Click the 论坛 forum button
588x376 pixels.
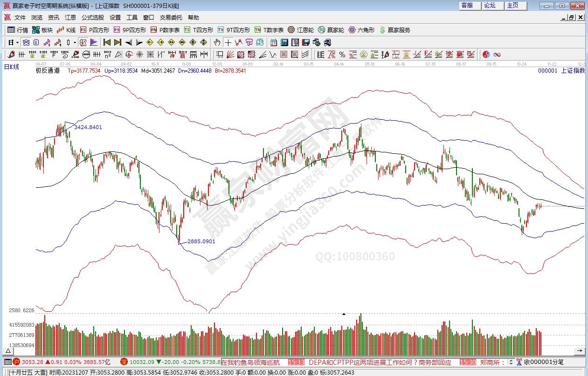click(490, 6)
